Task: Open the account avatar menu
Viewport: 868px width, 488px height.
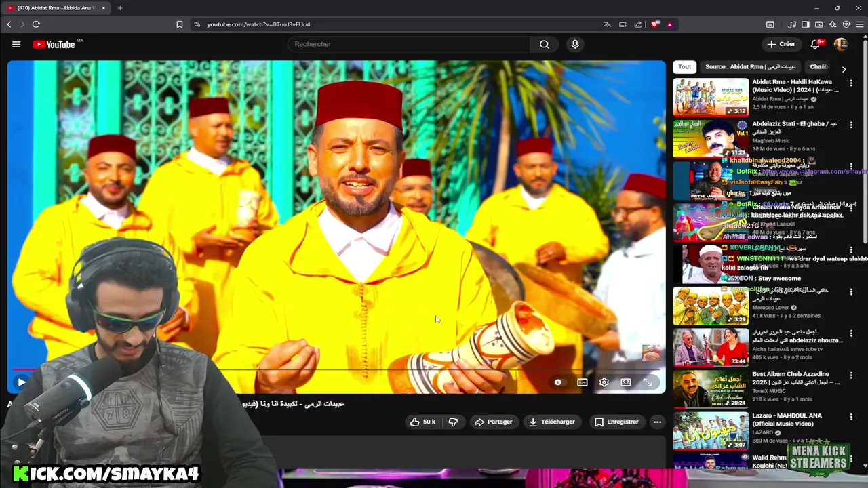Action: [841, 44]
